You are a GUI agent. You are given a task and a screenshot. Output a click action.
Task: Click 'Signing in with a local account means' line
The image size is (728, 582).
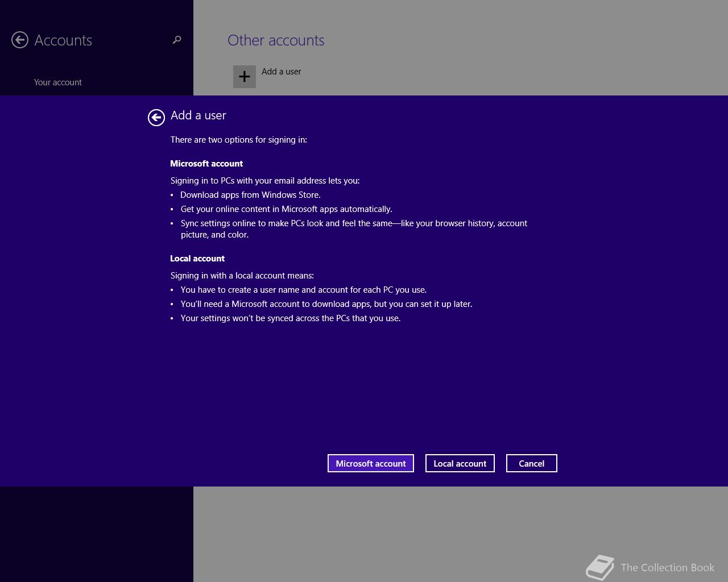pos(242,276)
